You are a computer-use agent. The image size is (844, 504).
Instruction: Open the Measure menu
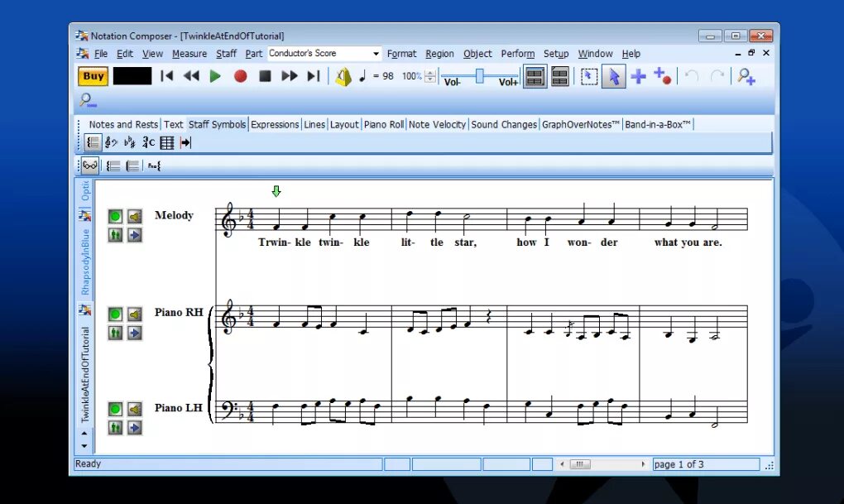[189, 53]
